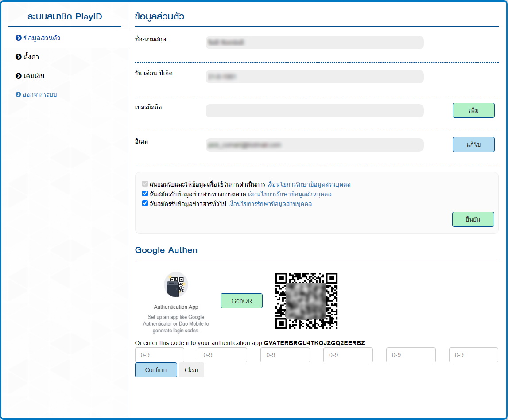Click the Google Authen QR code image
Screen dimensions: 508x420
(306, 301)
